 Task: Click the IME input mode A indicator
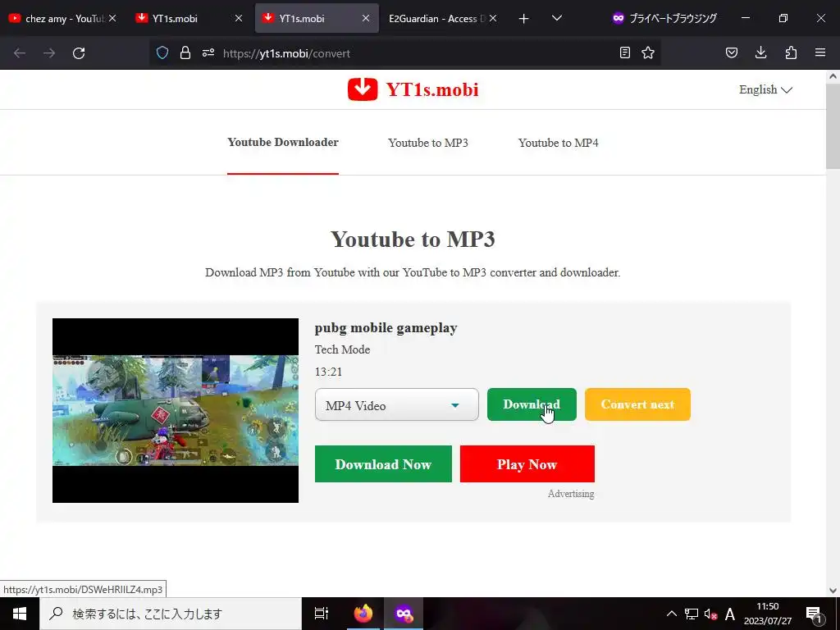click(729, 614)
